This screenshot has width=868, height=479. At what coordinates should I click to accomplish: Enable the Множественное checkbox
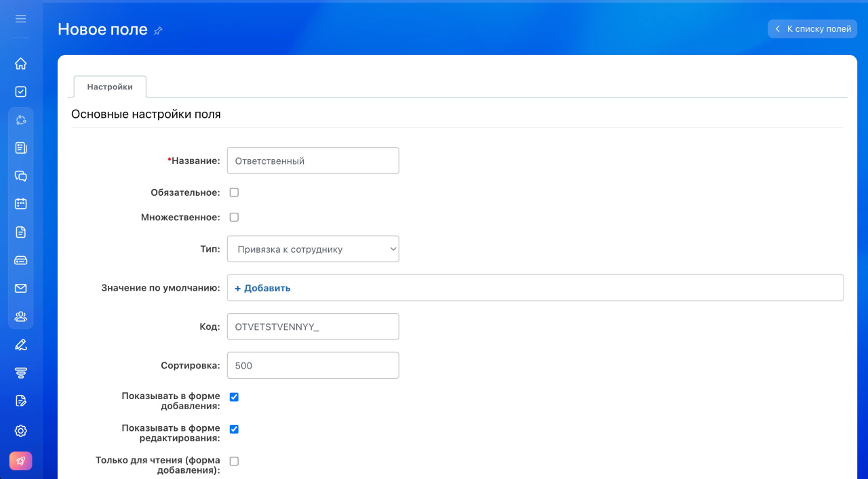[x=234, y=217]
